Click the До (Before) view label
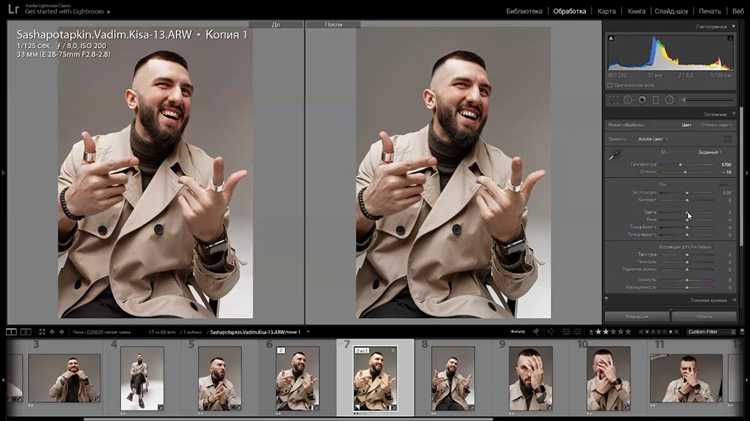 click(x=276, y=24)
